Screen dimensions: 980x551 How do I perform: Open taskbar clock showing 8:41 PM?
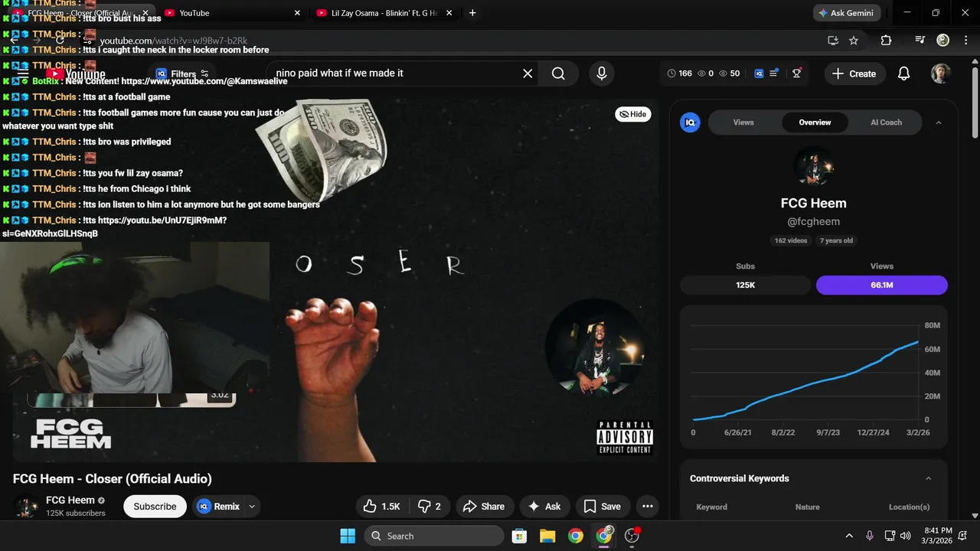tap(938, 536)
